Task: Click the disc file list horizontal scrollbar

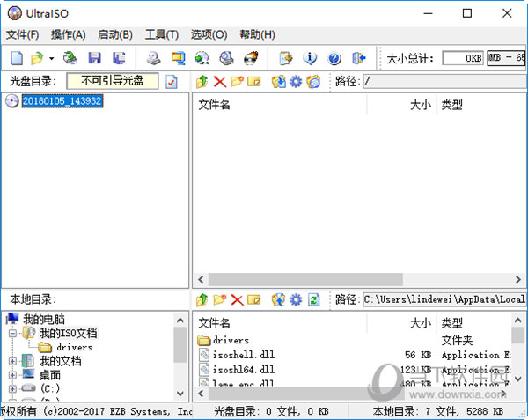Action: click(x=305, y=279)
